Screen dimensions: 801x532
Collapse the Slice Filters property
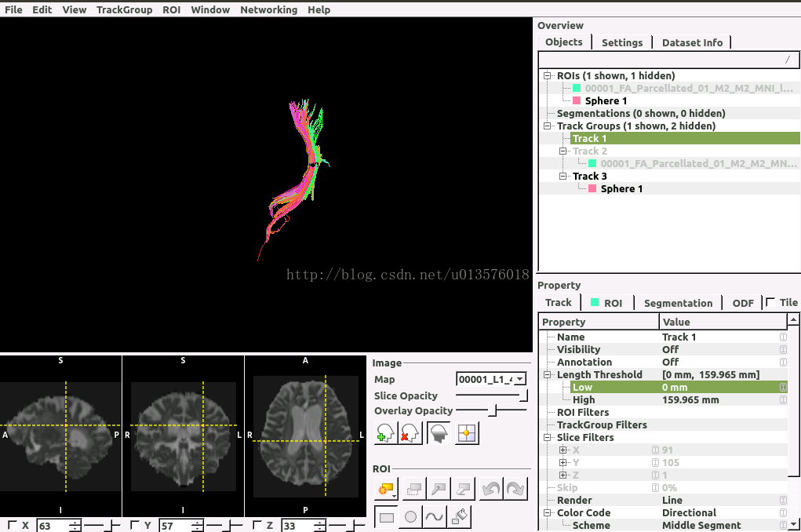click(x=547, y=438)
